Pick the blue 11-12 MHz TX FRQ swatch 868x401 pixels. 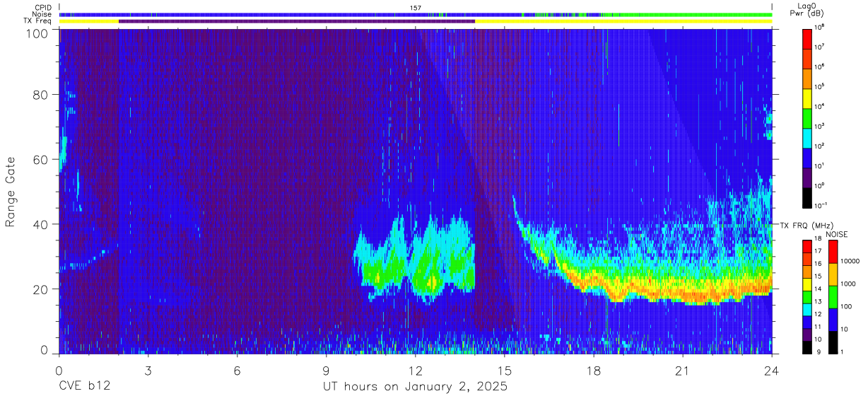click(808, 322)
